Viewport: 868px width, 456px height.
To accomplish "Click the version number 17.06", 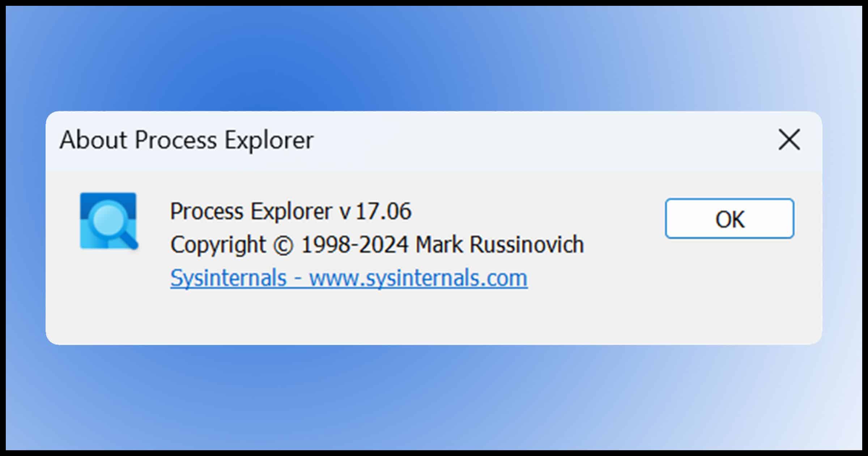I will pyautogui.click(x=384, y=211).
